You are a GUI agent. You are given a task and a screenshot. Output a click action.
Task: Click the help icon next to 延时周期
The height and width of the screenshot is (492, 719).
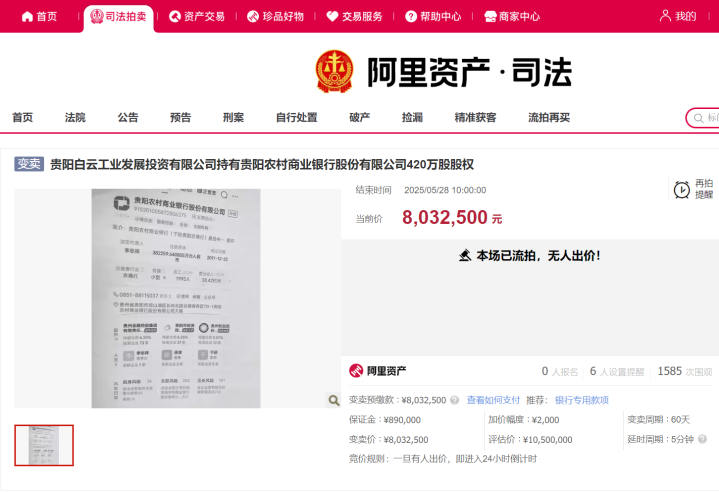click(702, 439)
